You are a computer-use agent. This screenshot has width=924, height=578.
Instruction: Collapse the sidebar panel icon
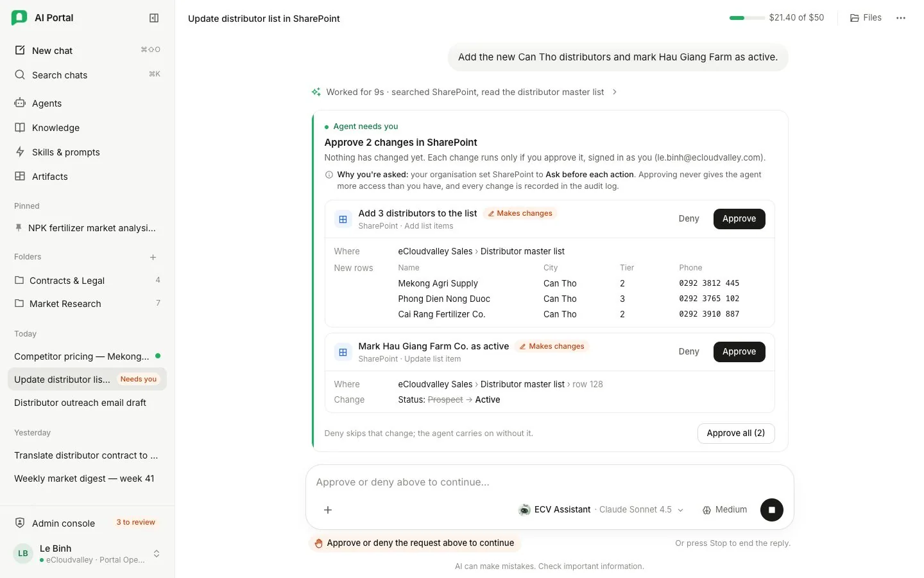pyautogui.click(x=154, y=18)
